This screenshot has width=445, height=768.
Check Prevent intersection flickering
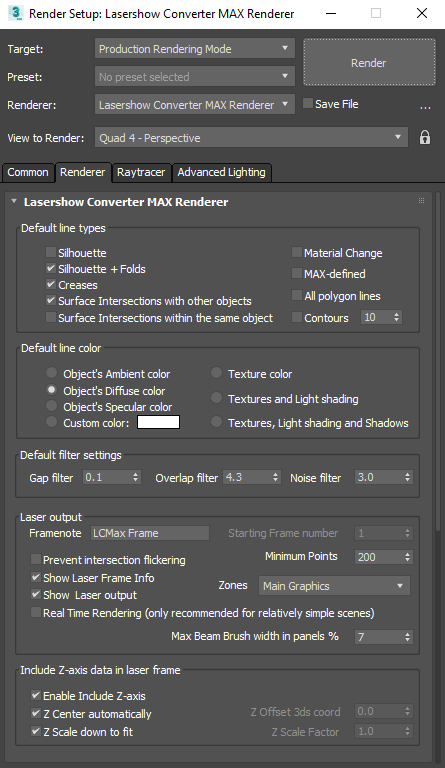tap(35, 559)
